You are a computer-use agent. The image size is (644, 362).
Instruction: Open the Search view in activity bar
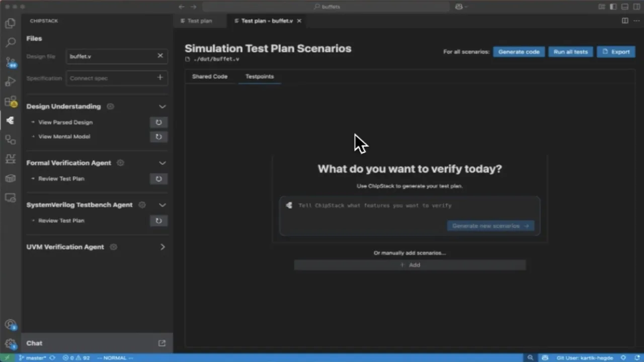[x=10, y=43]
